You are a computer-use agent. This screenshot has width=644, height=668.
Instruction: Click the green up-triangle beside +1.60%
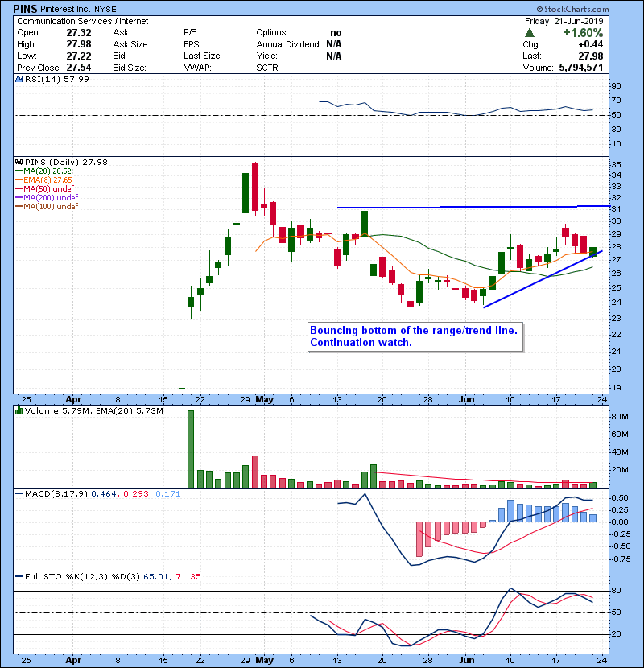click(x=530, y=33)
